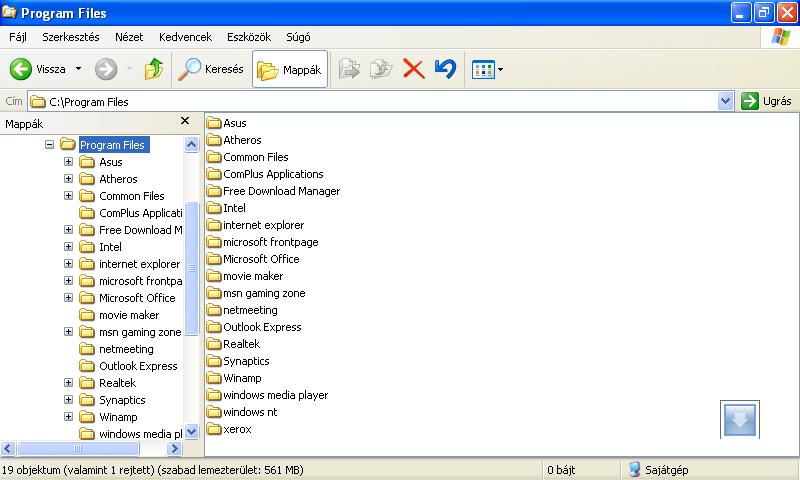Open the Views icon menu

click(487, 69)
